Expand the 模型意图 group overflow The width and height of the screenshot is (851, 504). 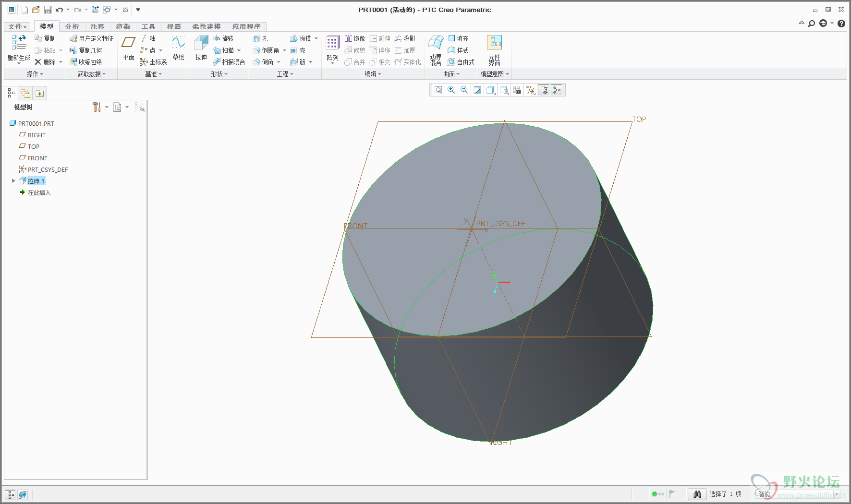[495, 74]
